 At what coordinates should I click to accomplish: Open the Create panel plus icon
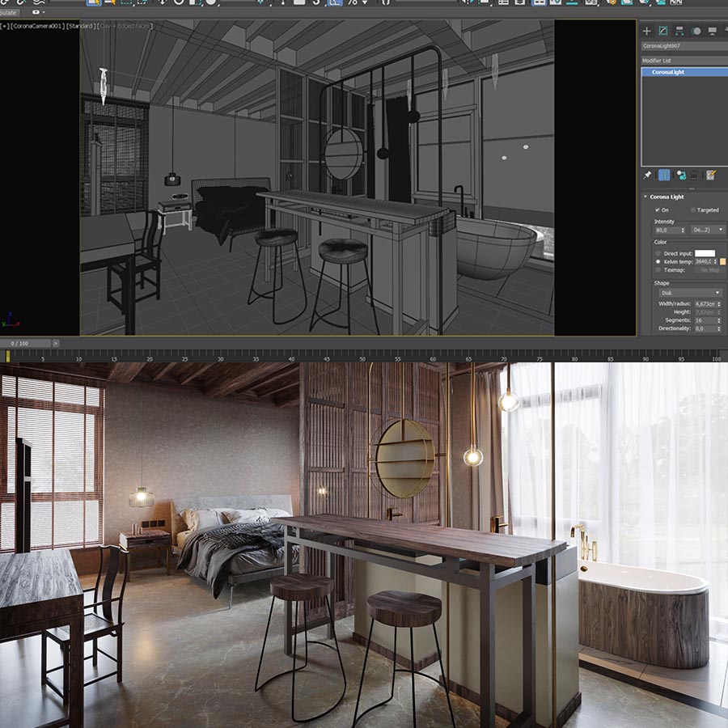click(x=646, y=31)
